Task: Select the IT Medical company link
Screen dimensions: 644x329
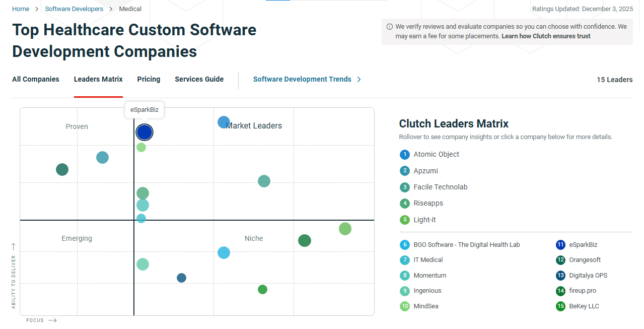Action: click(x=428, y=259)
